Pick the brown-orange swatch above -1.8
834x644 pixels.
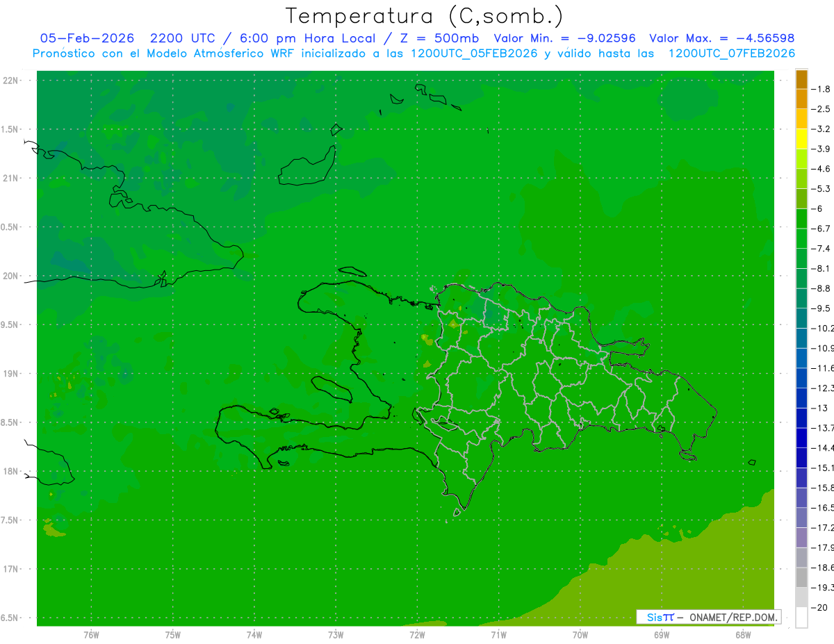[802, 79]
